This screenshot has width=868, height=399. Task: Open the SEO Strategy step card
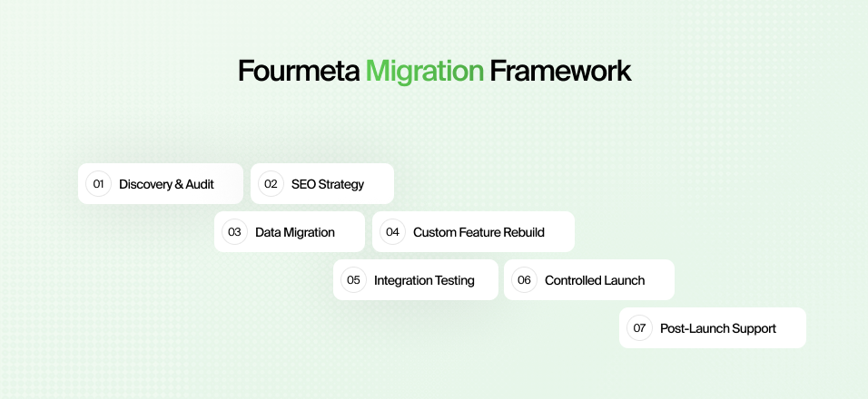[x=322, y=183]
